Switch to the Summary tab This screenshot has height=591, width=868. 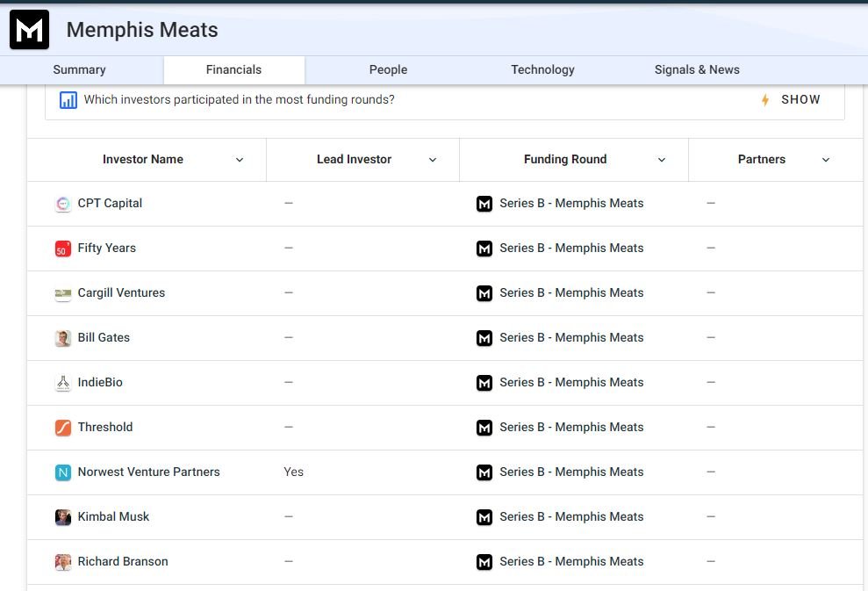tap(79, 69)
